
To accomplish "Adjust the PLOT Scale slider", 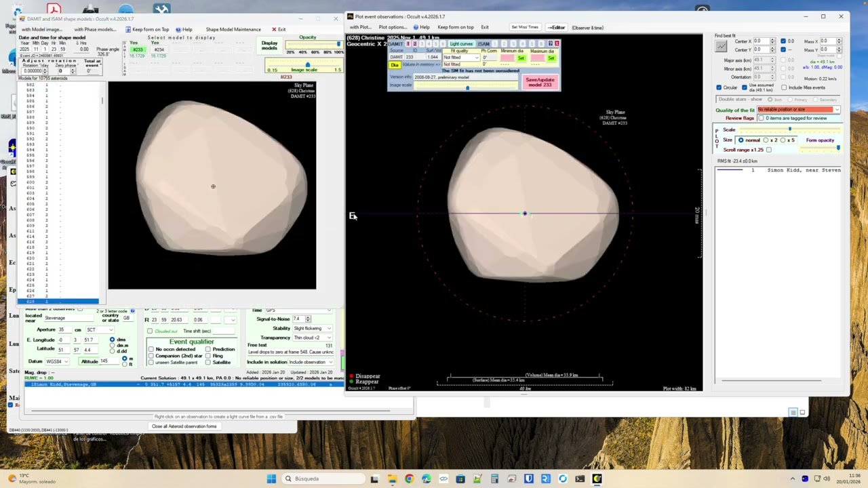I will [x=789, y=129].
